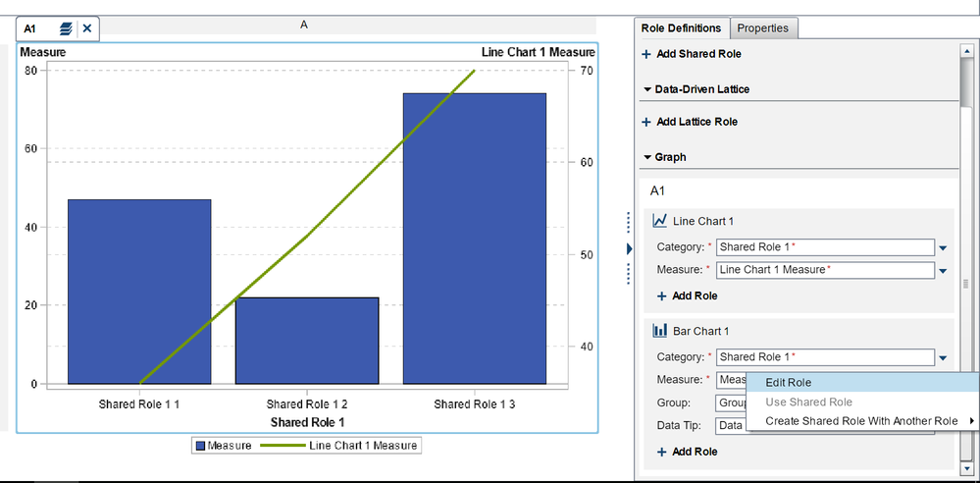Image resolution: width=980 pixels, height=483 pixels.
Task: Choose Edit Role from context menu
Action: (862, 383)
